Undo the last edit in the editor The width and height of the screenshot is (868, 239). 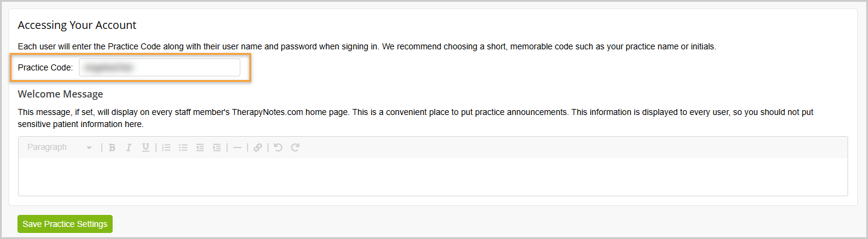(278, 147)
